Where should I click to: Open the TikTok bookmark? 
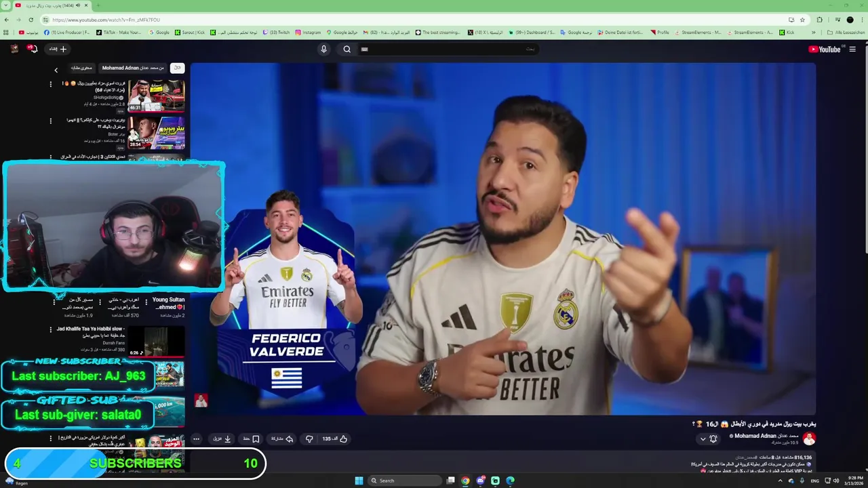coord(119,33)
